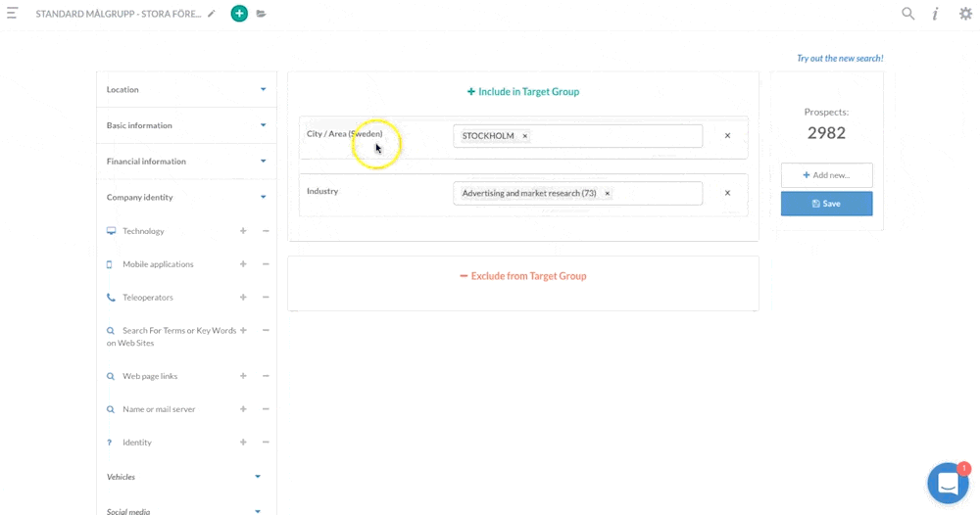
Task: Click in the Industry tag input field
Action: [x=657, y=194]
